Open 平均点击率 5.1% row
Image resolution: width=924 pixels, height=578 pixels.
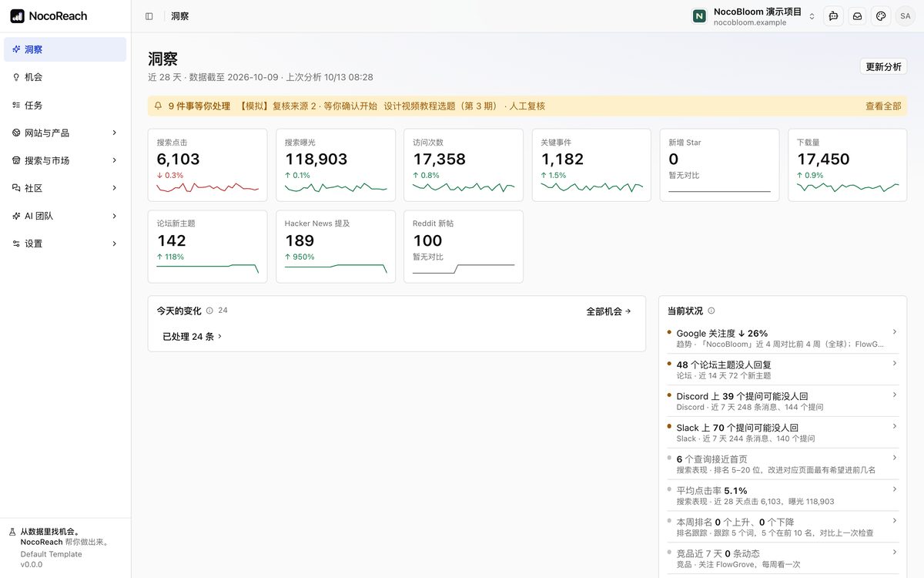click(x=782, y=496)
